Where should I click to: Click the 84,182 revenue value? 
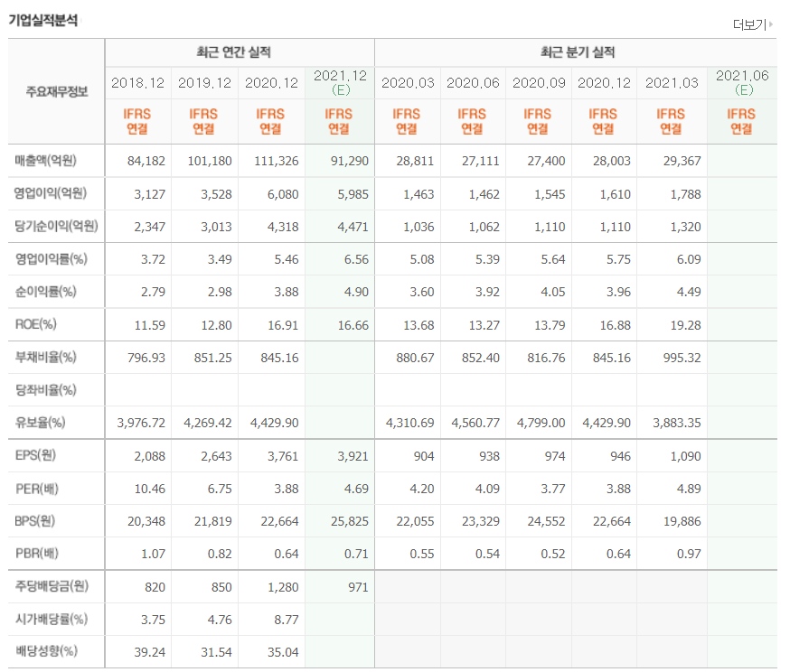click(146, 161)
